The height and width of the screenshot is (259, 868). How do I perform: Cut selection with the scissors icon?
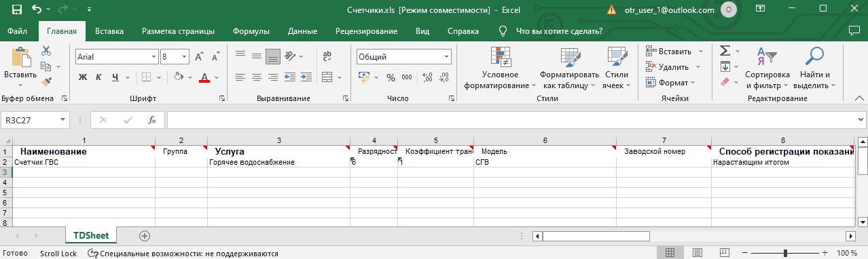click(46, 51)
